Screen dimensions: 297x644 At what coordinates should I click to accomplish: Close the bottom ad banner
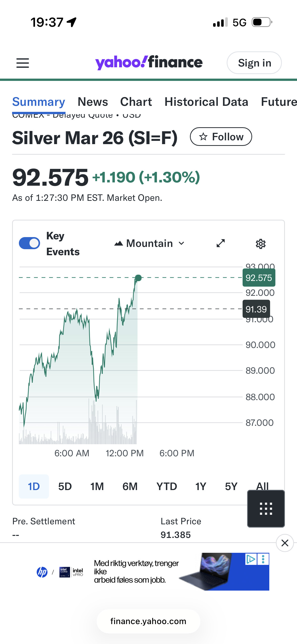(285, 543)
